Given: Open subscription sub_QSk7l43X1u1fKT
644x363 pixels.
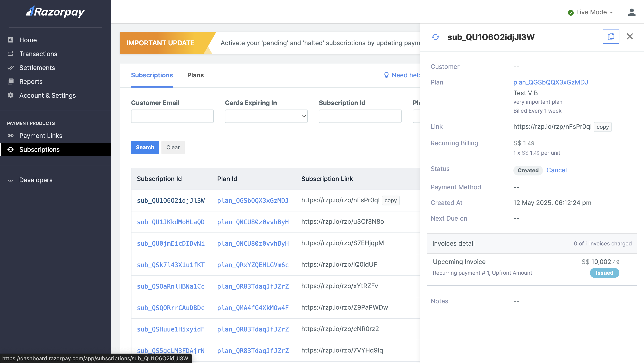Looking at the screenshot, I should pyautogui.click(x=171, y=265).
